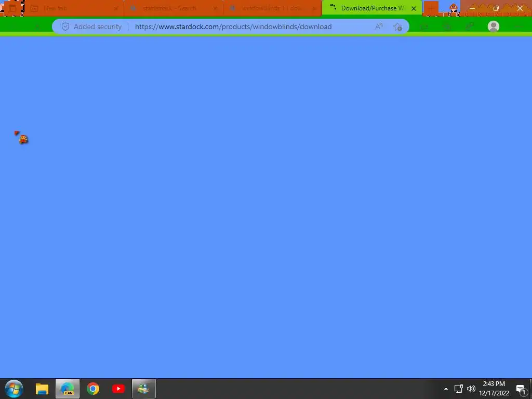Viewport: 532px width, 399px height.
Task: Open the tab actions menu icon
Action: [x=12, y=8]
